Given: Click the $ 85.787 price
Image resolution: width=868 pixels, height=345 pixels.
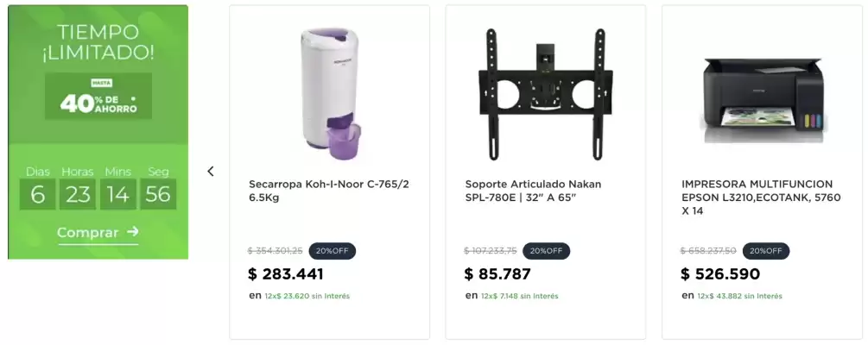Looking at the screenshot, I should [497, 273].
